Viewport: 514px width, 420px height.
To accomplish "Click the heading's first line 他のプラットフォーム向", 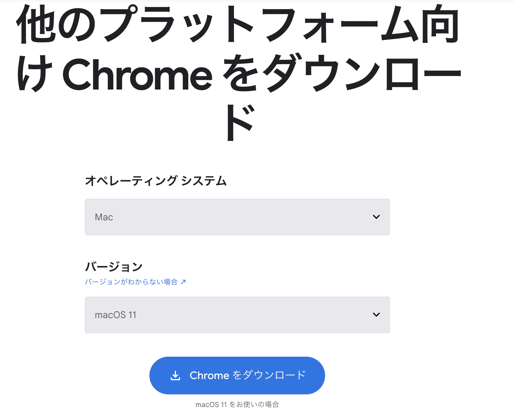I will pyautogui.click(x=238, y=25).
